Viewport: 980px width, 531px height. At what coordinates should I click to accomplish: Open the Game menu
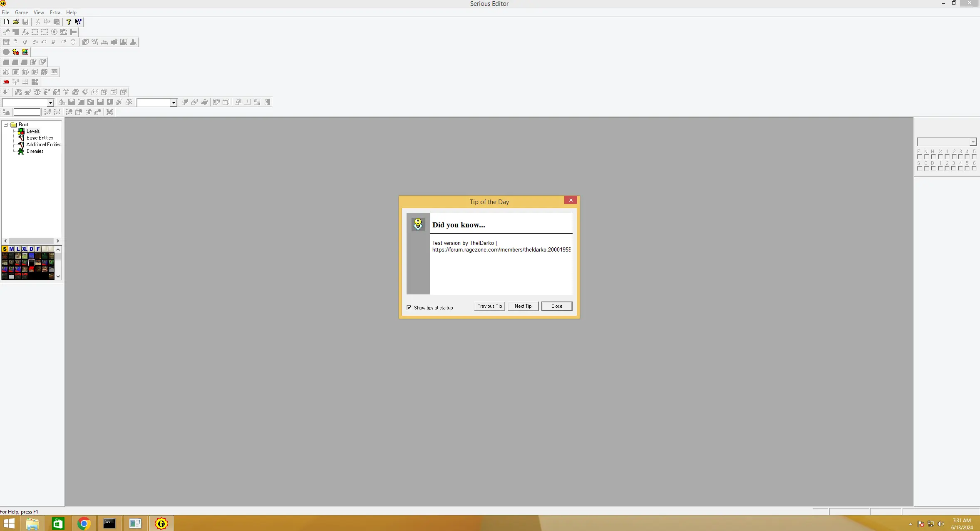pyautogui.click(x=21, y=12)
